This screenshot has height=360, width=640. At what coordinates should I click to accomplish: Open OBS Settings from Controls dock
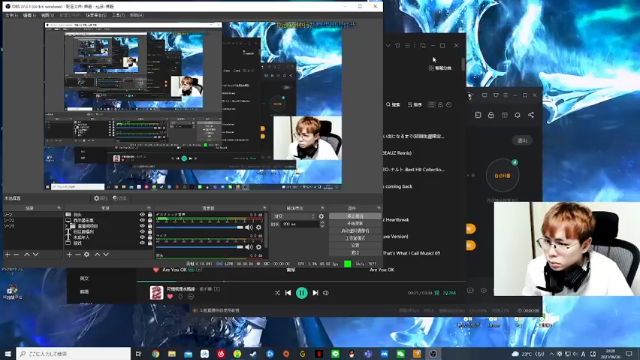[x=355, y=245]
